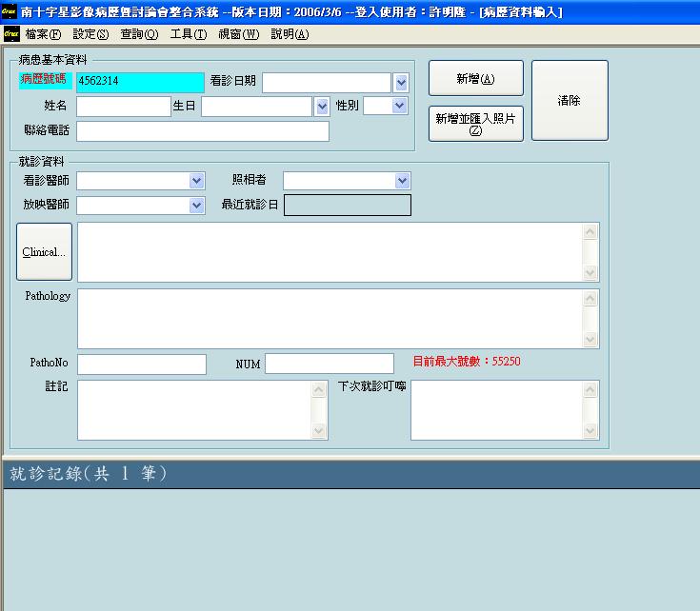Click the 病患基本資料 group label
The height and width of the screenshot is (611, 700).
52,60
